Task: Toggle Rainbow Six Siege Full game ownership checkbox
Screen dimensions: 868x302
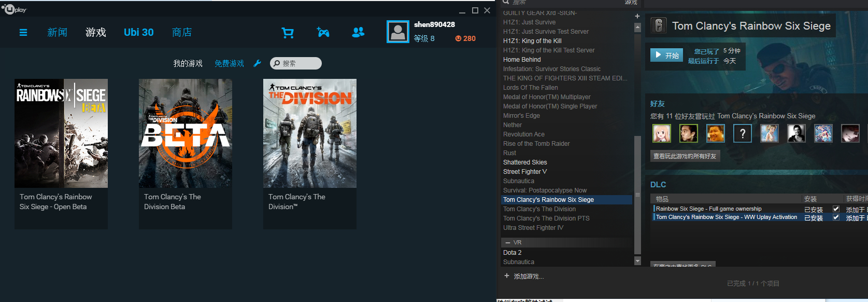Action: click(836, 209)
